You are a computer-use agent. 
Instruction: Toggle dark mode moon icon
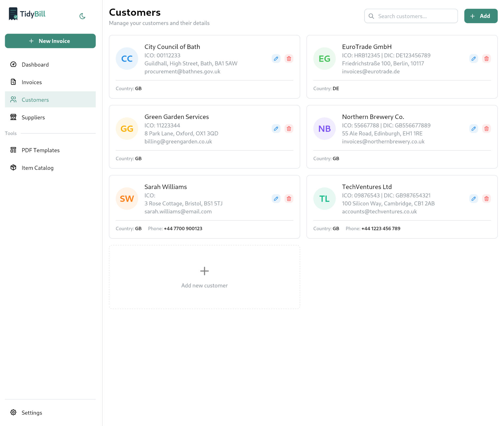pyautogui.click(x=82, y=16)
